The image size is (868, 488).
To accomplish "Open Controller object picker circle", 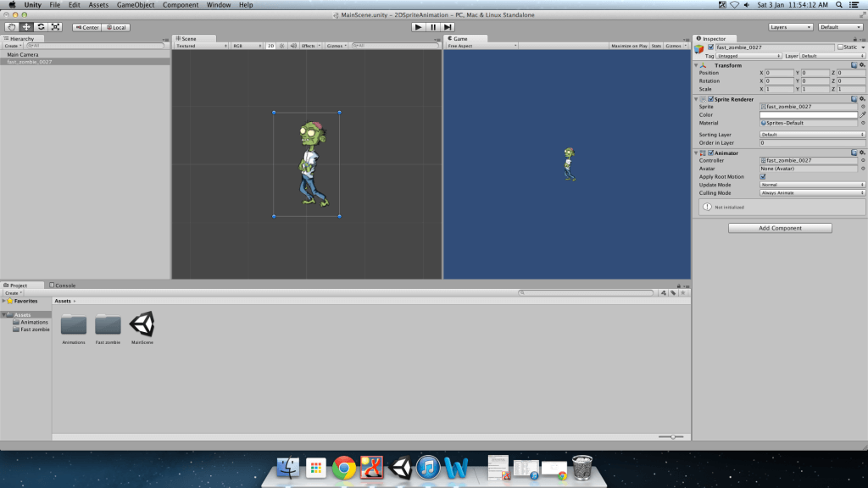I will coord(862,160).
